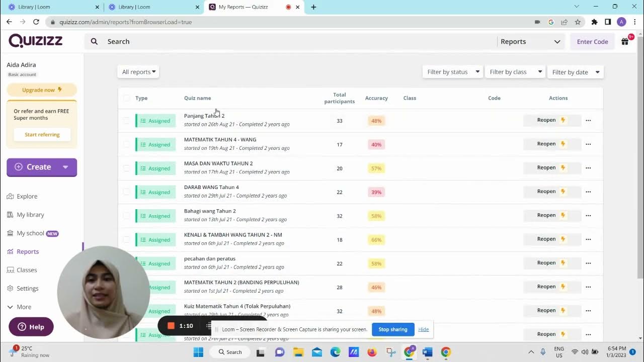Click the search magnifier icon

[x=94, y=42]
